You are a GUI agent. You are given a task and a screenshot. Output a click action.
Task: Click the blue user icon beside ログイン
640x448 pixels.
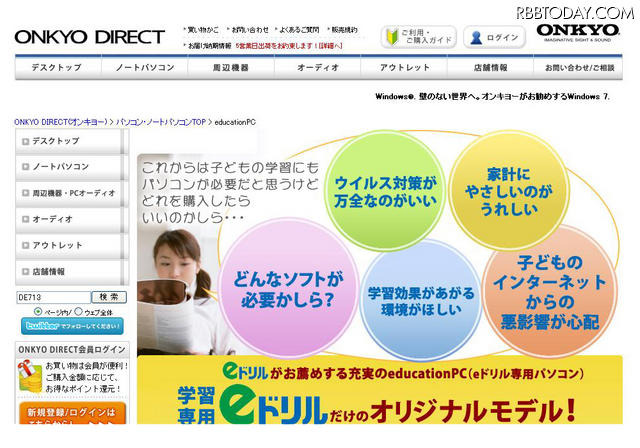click(x=476, y=38)
